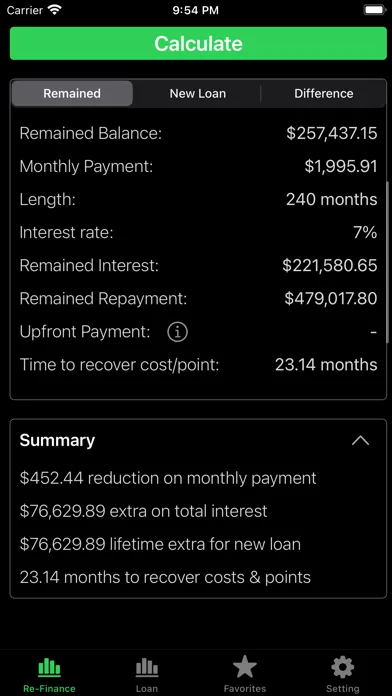Click the results panel scrollbar
This screenshot has height=696, width=392.
(x=388, y=262)
